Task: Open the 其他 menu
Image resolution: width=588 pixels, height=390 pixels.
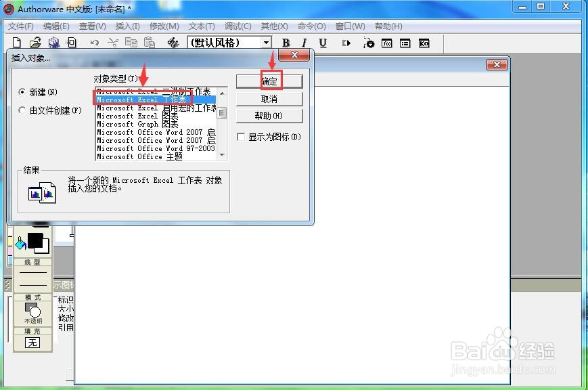Action: point(274,26)
